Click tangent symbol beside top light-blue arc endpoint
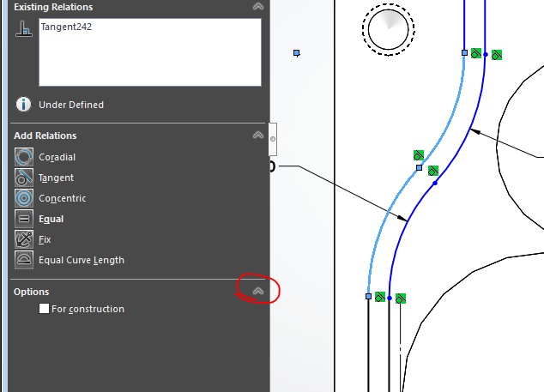The height and width of the screenshot is (392, 544). tap(476, 53)
